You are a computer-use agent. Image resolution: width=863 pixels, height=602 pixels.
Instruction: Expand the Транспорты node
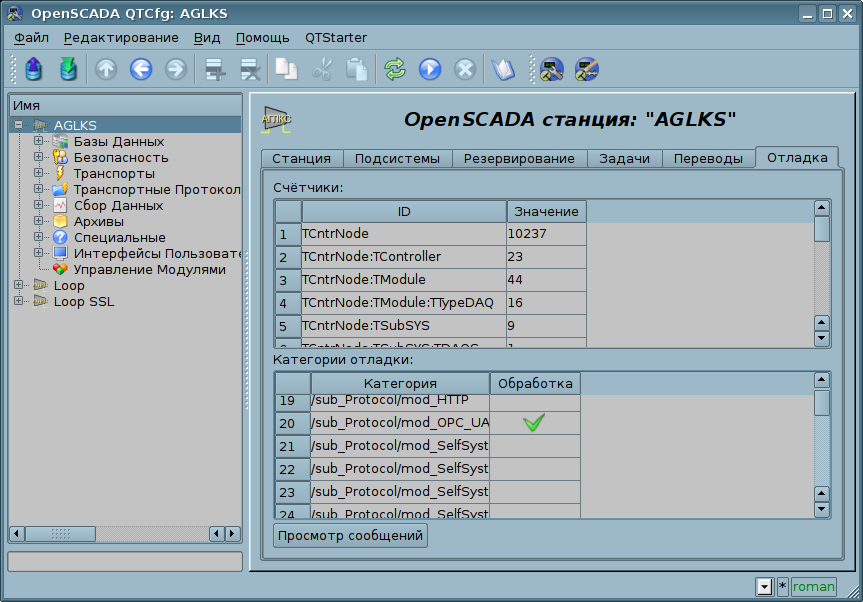click(38, 173)
